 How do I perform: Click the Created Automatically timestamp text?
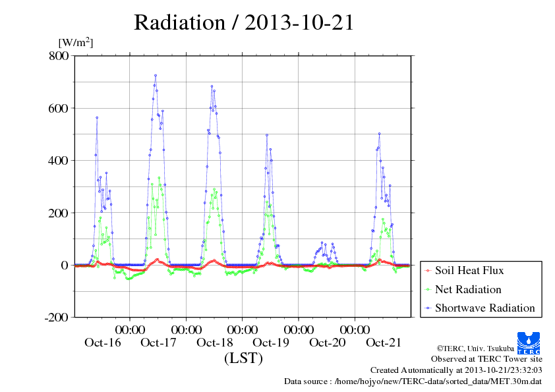(x=456, y=370)
